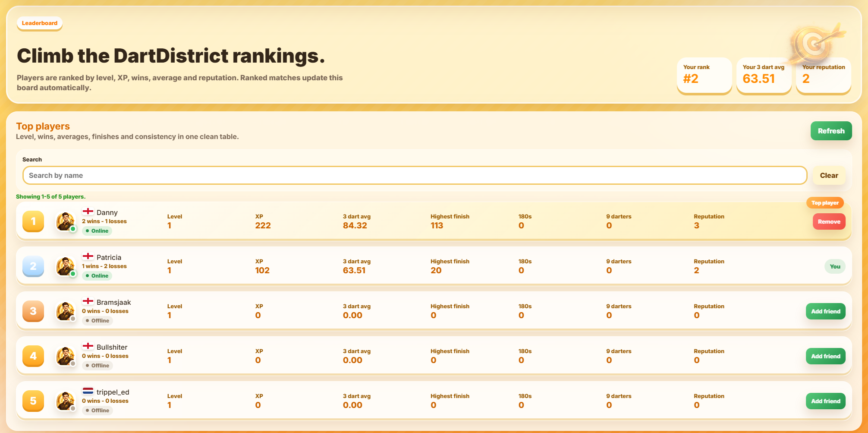Click the Dutch flag next to trippel_ed
This screenshot has width=868, height=433.
click(x=88, y=391)
